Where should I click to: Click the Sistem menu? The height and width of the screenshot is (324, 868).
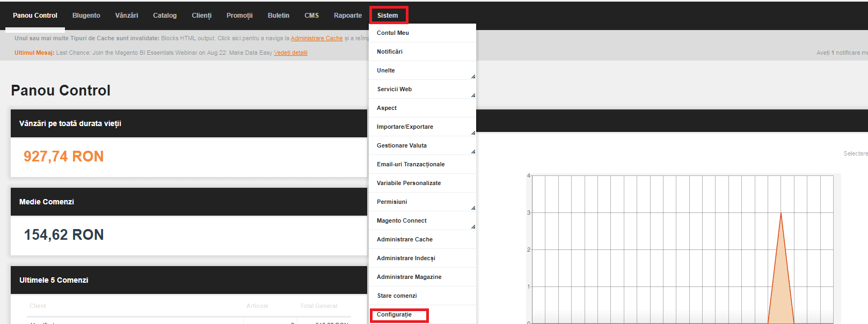click(388, 16)
